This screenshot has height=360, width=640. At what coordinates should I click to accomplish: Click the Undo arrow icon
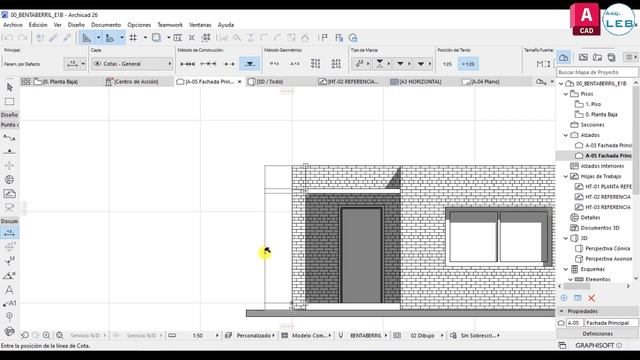(9, 38)
